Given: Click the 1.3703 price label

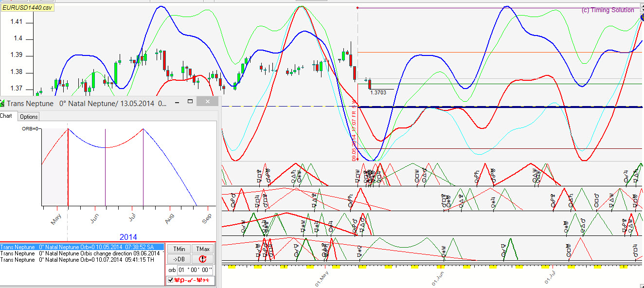Looking at the screenshot, I should pos(377,92).
